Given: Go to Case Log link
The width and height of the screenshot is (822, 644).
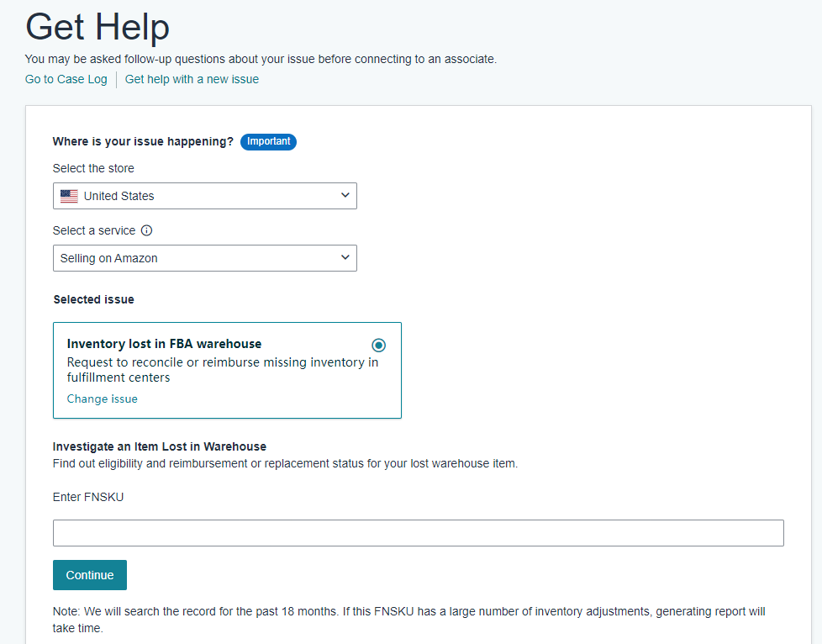Looking at the screenshot, I should click(x=66, y=79).
